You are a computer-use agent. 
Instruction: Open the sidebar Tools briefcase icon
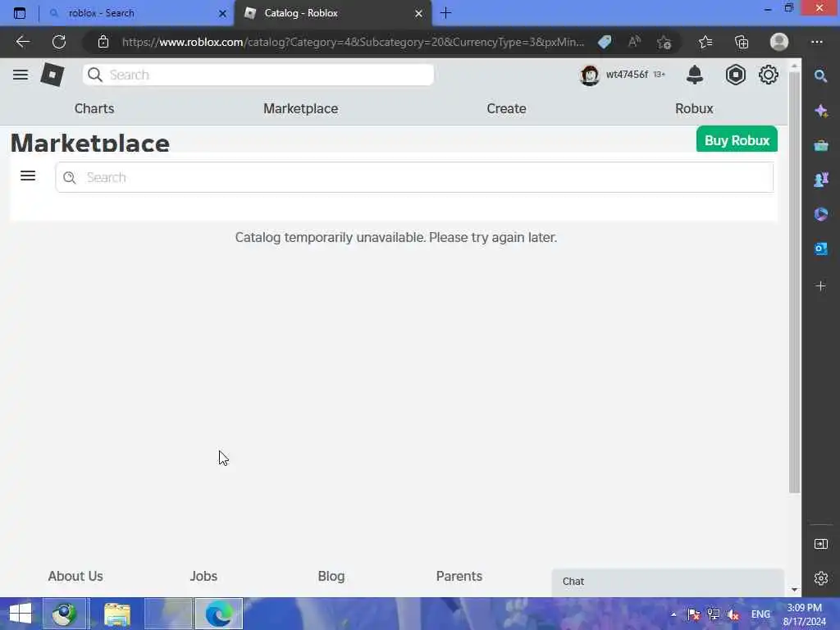820,145
